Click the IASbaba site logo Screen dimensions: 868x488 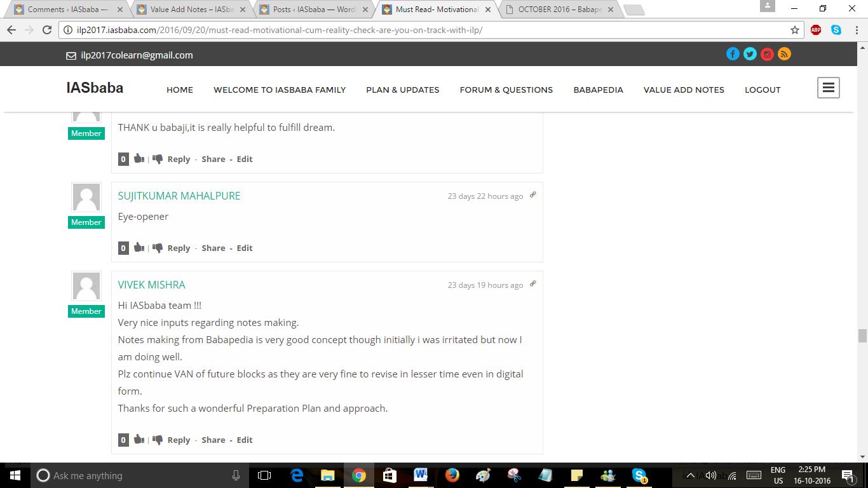coord(95,88)
